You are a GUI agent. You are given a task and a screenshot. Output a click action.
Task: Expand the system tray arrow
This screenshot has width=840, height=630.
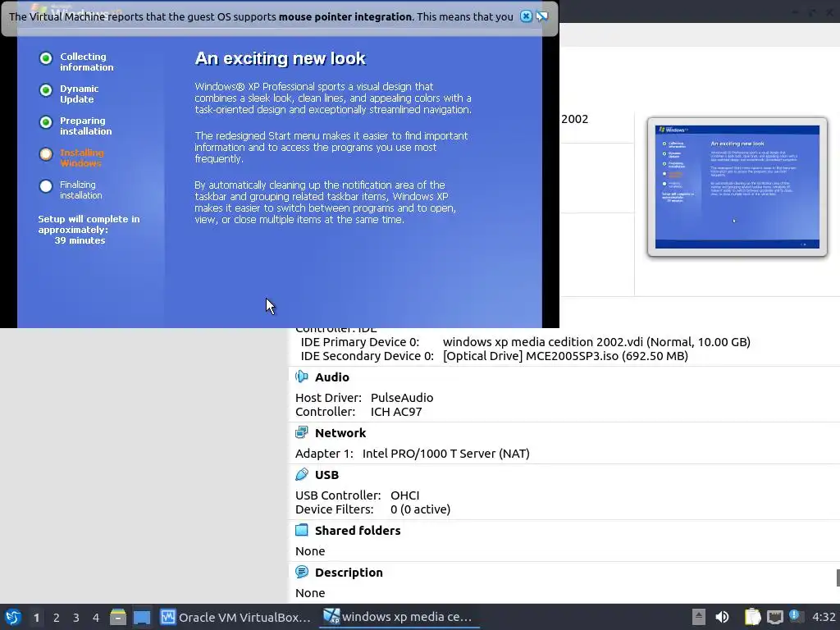(x=699, y=617)
